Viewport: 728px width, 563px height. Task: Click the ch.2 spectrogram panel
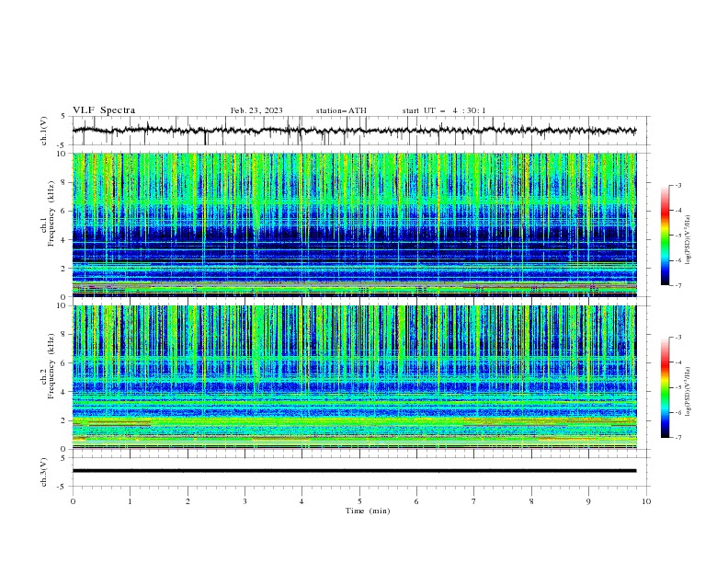click(354, 377)
